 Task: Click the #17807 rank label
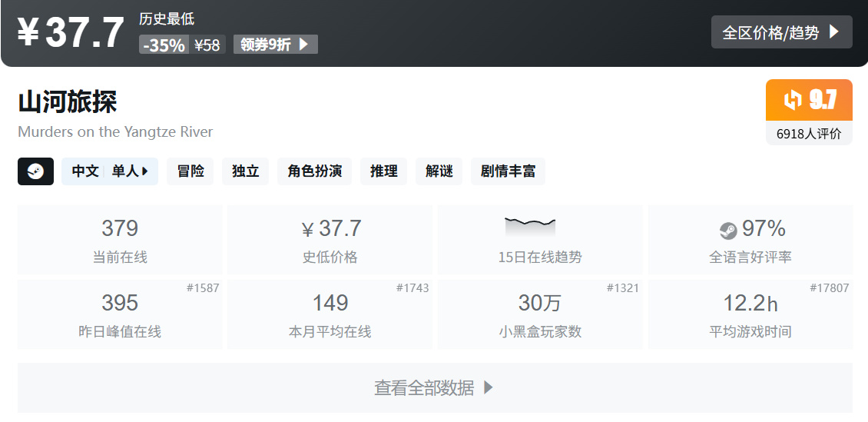coord(830,288)
